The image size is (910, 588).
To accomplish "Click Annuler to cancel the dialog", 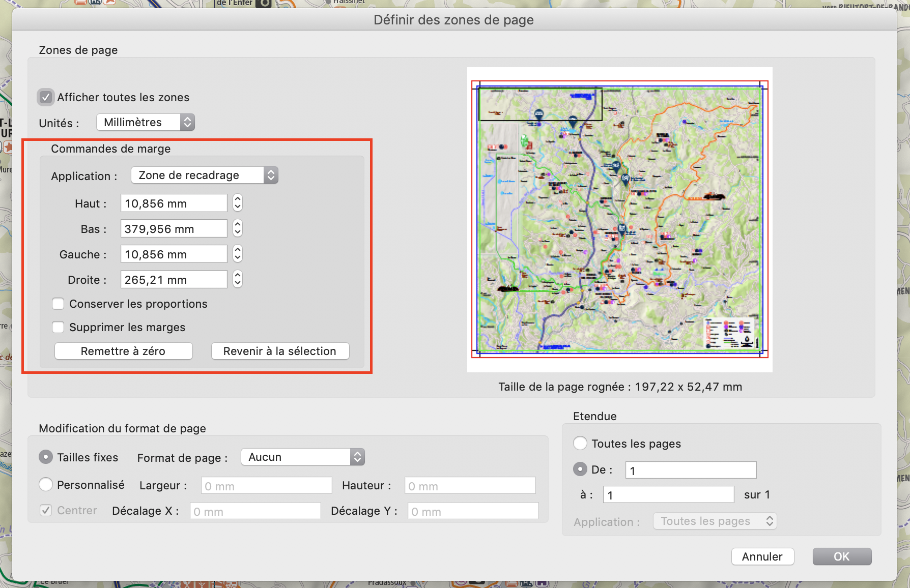I will [762, 556].
